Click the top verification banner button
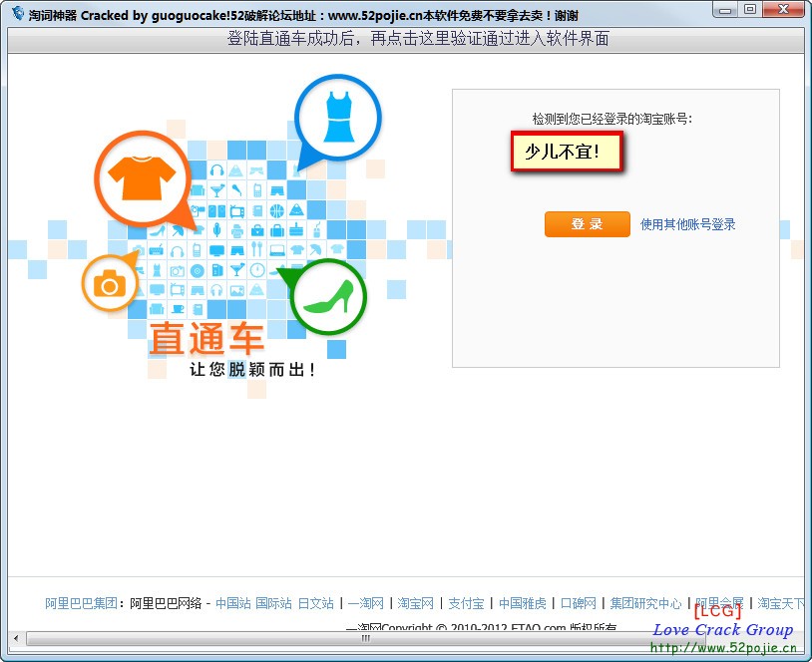Image resolution: width=812 pixels, height=662 pixels. pyautogui.click(x=405, y=39)
